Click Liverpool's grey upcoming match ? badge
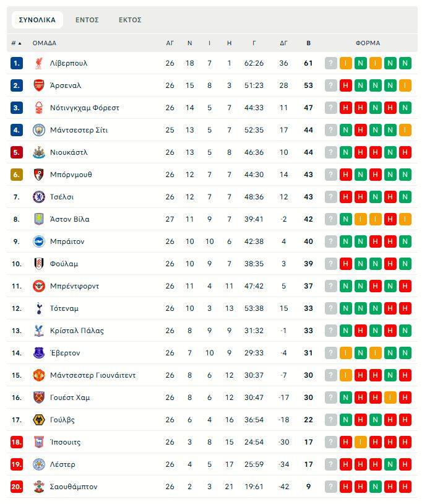 [331, 63]
